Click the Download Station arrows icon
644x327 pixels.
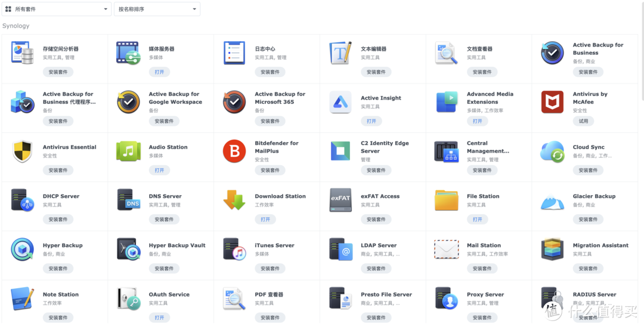tap(234, 200)
